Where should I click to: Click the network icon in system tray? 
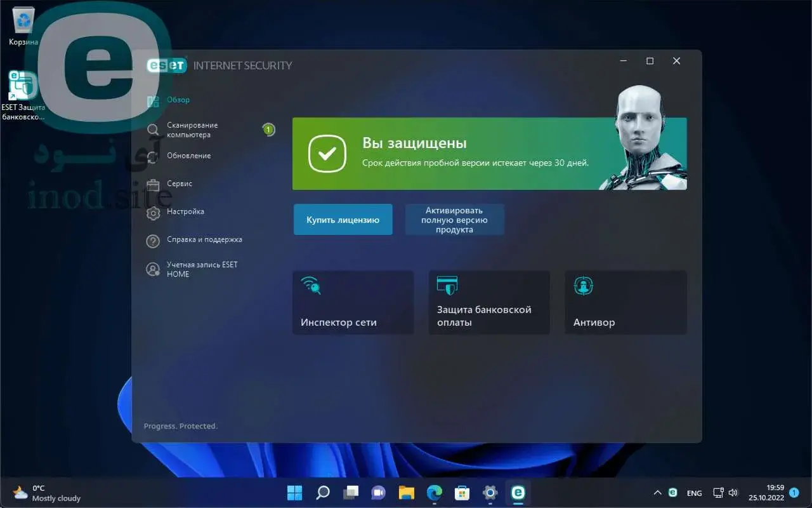coord(718,493)
